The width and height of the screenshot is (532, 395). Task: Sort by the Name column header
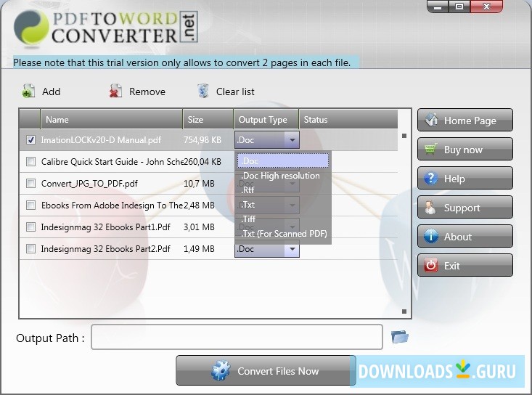(x=112, y=120)
